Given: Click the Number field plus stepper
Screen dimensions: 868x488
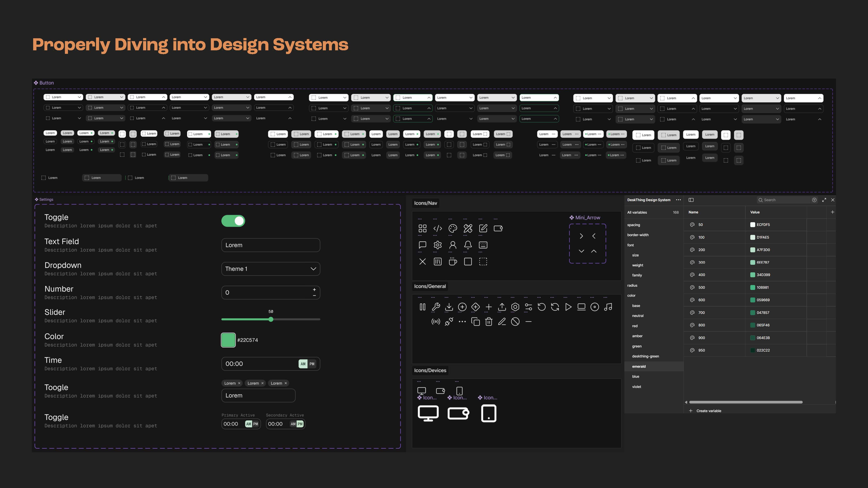Looking at the screenshot, I should (314, 290).
